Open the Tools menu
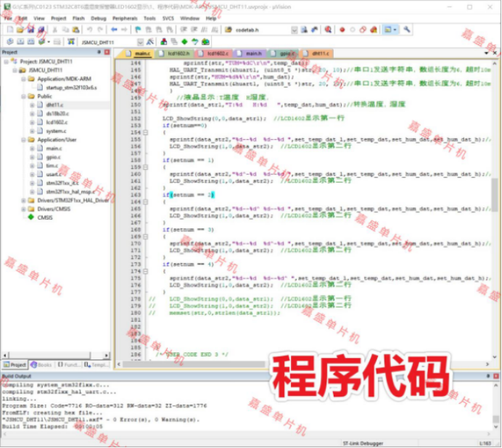 (149, 18)
